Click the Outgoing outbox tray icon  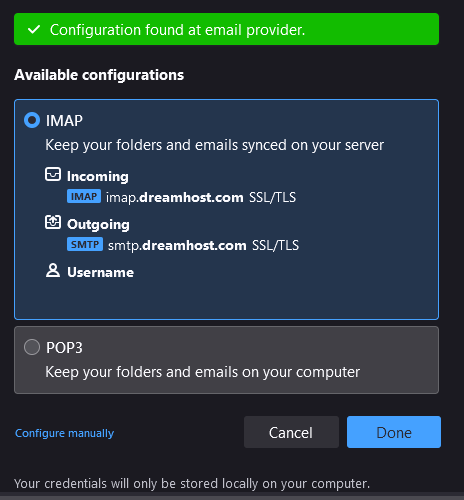(53, 222)
